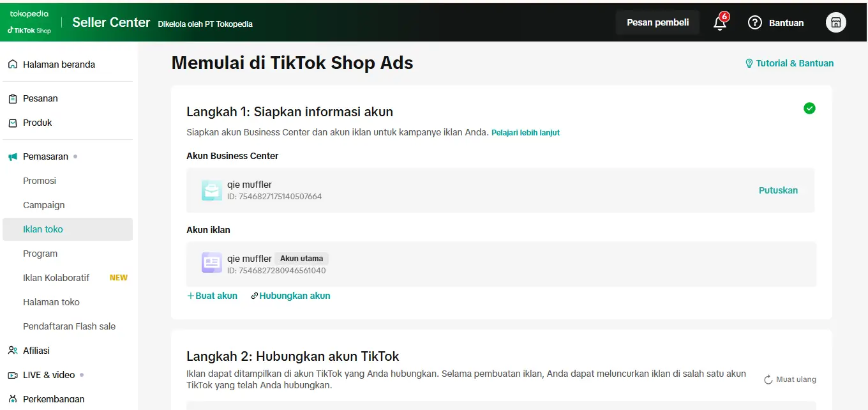Go to Halaman beranda in sidebar
Screen dimensions: 868x410
[x=59, y=65]
